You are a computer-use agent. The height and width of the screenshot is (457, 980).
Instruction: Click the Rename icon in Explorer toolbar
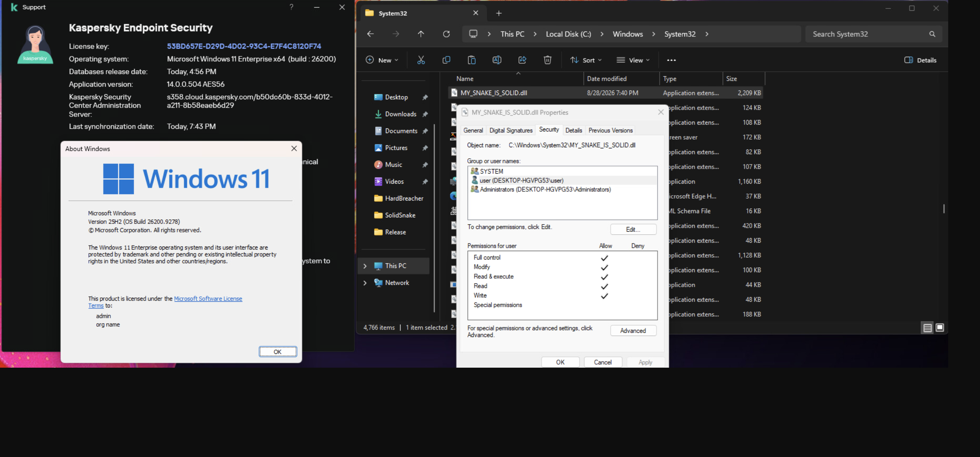(x=497, y=60)
